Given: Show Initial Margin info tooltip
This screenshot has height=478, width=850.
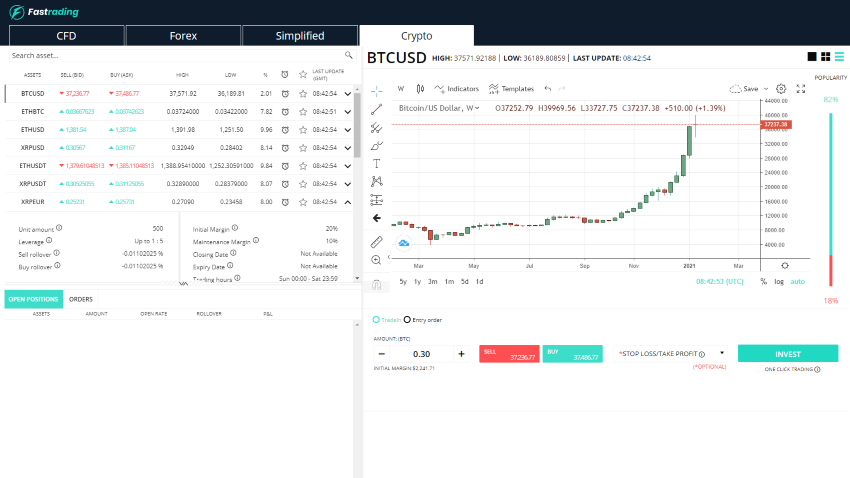Looking at the screenshot, I should (235, 228).
